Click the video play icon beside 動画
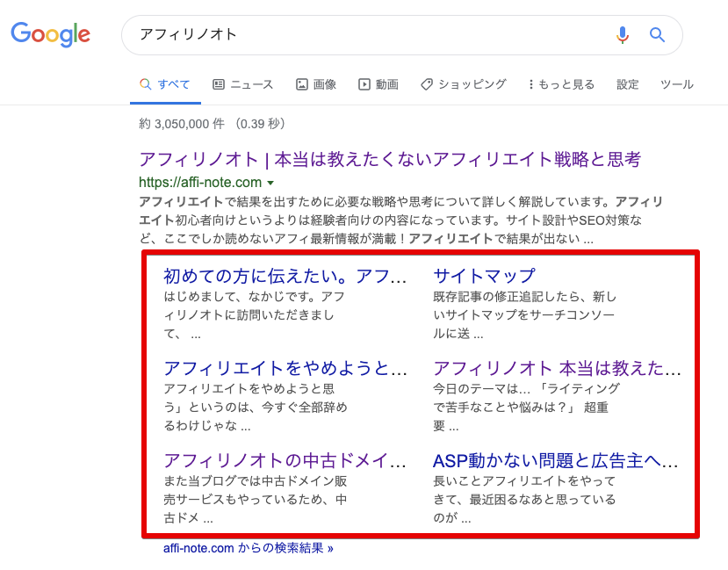This screenshot has height=570, width=728. pos(364,84)
